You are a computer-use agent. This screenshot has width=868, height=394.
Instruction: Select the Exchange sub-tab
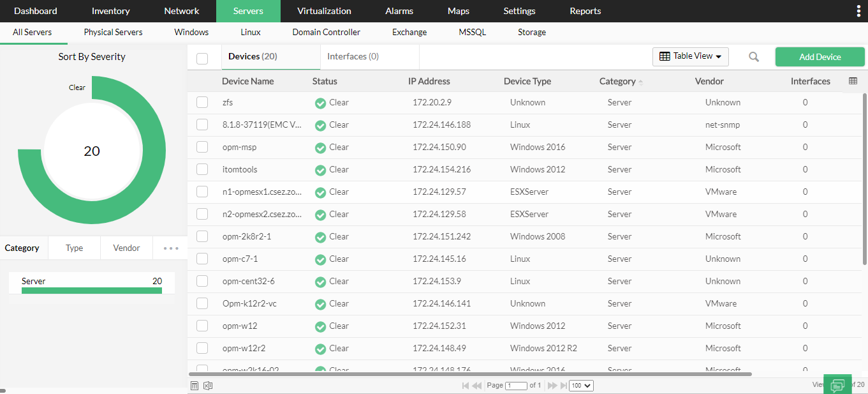[x=409, y=32]
